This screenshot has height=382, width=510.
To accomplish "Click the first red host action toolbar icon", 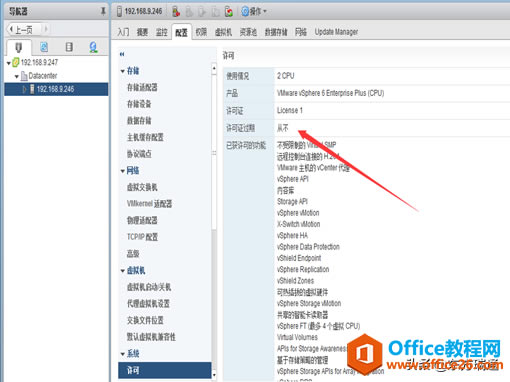I will pos(176,12).
